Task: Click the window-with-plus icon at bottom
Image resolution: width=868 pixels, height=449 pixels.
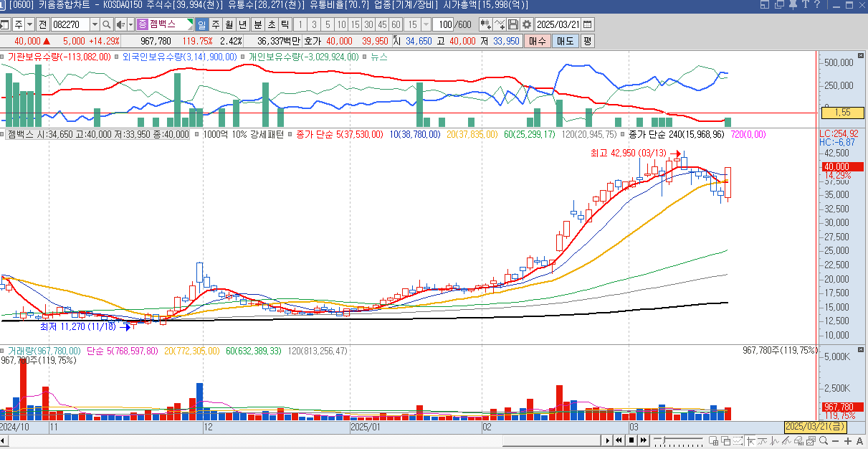Action: pyautogui.click(x=713, y=440)
